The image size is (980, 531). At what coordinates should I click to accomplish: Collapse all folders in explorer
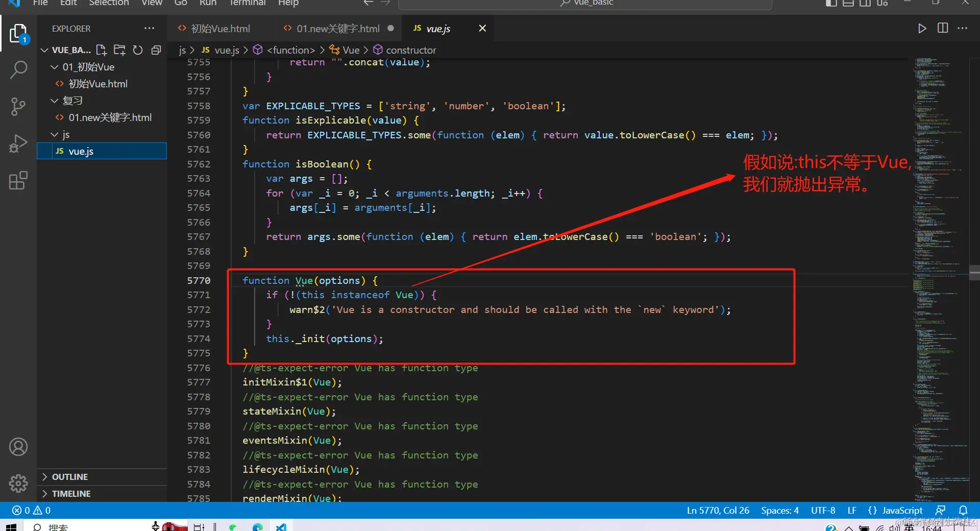pyautogui.click(x=156, y=50)
